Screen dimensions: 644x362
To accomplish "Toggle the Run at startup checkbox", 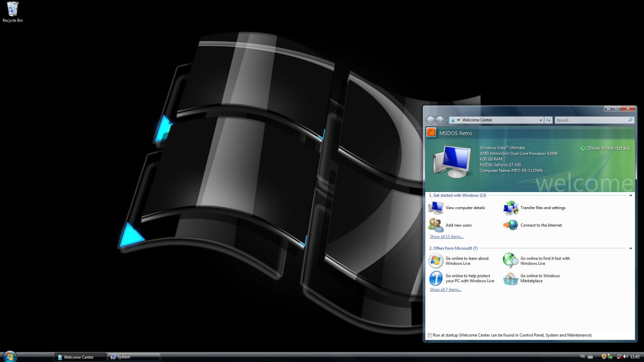I will pyautogui.click(x=430, y=335).
